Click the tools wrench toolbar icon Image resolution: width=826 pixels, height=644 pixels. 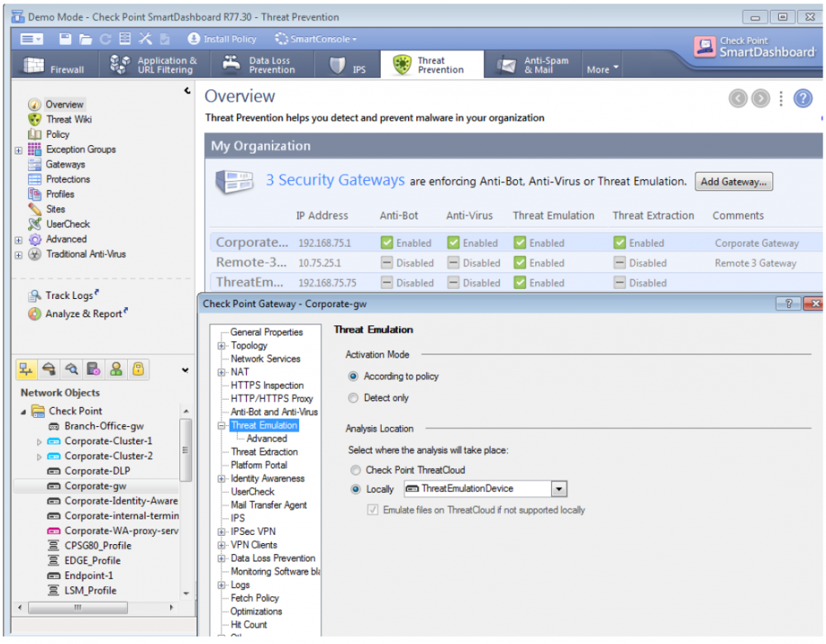coord(145,39)
